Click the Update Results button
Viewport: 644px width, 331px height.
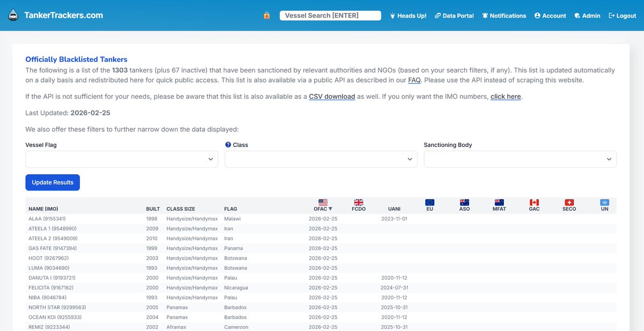point(53,182)
